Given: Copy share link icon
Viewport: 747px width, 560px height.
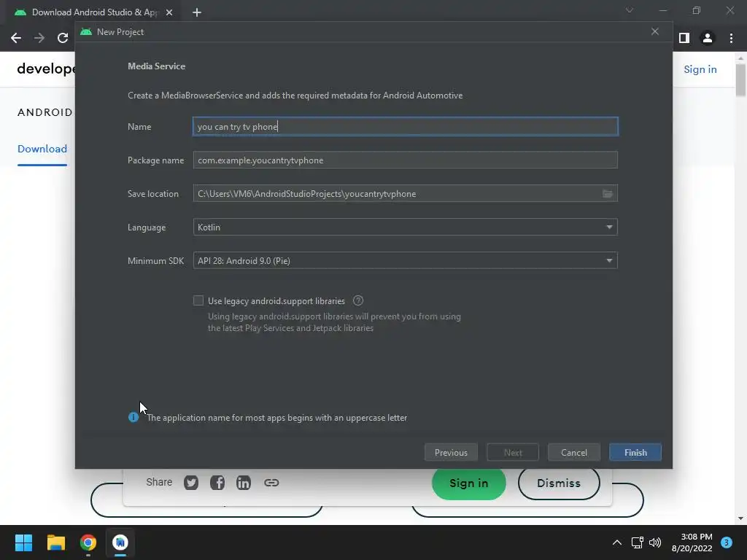Looking at the screenshot, I should pyautogui.click(x=271, y=483).
